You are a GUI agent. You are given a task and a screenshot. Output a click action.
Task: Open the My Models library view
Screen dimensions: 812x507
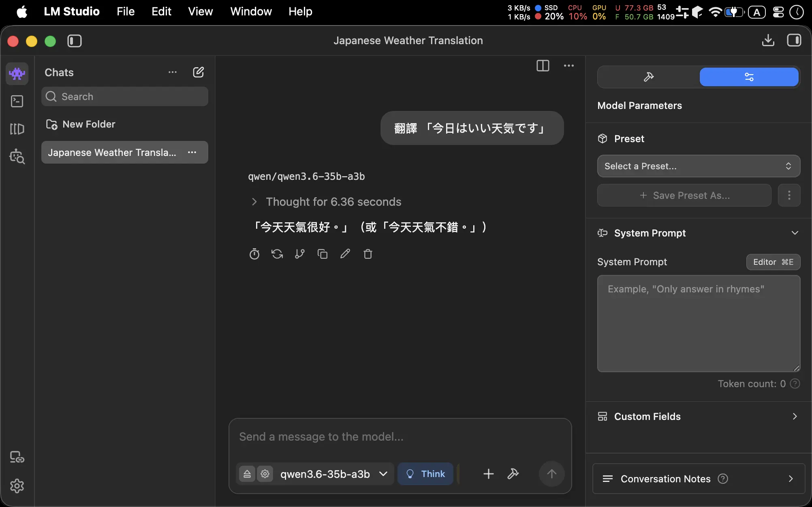(x=17, y=129)
